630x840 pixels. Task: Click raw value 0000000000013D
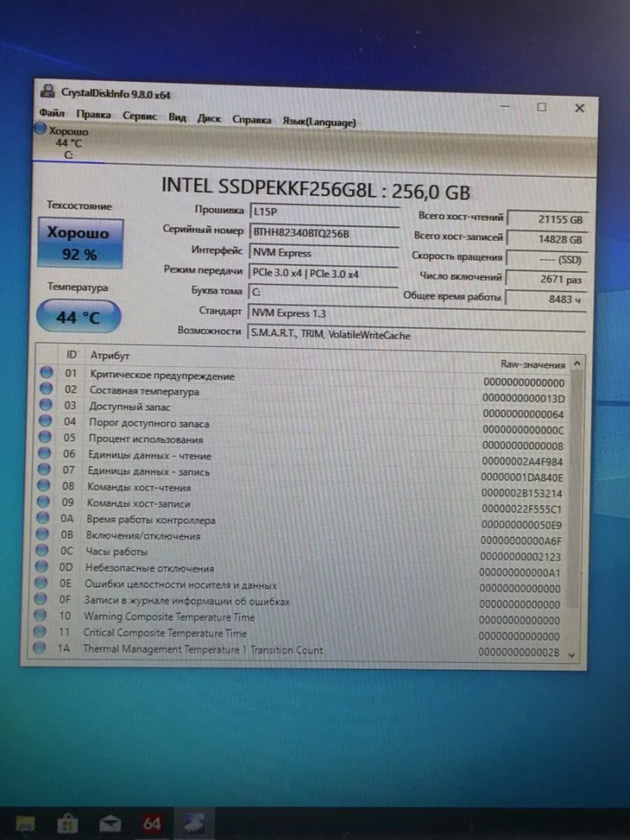524,398
